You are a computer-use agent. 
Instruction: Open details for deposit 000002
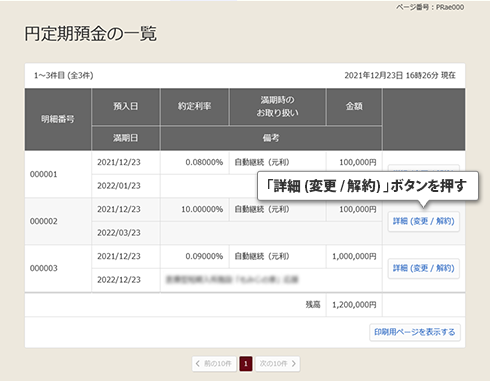[424, 221]
